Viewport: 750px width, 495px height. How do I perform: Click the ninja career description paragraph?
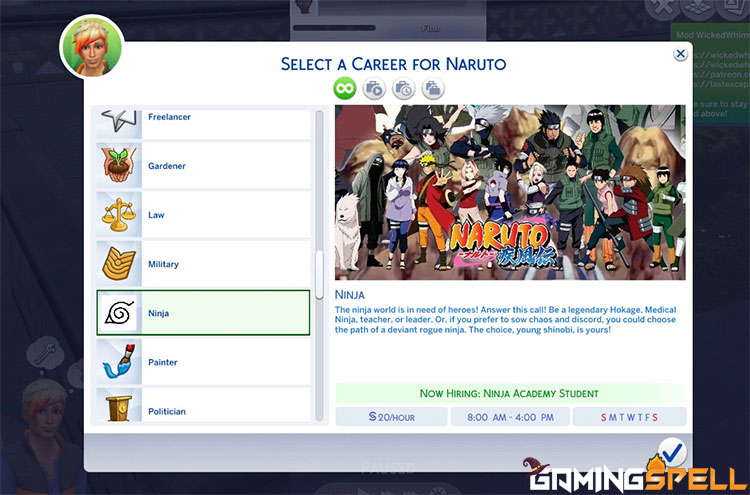coord(506,319)
